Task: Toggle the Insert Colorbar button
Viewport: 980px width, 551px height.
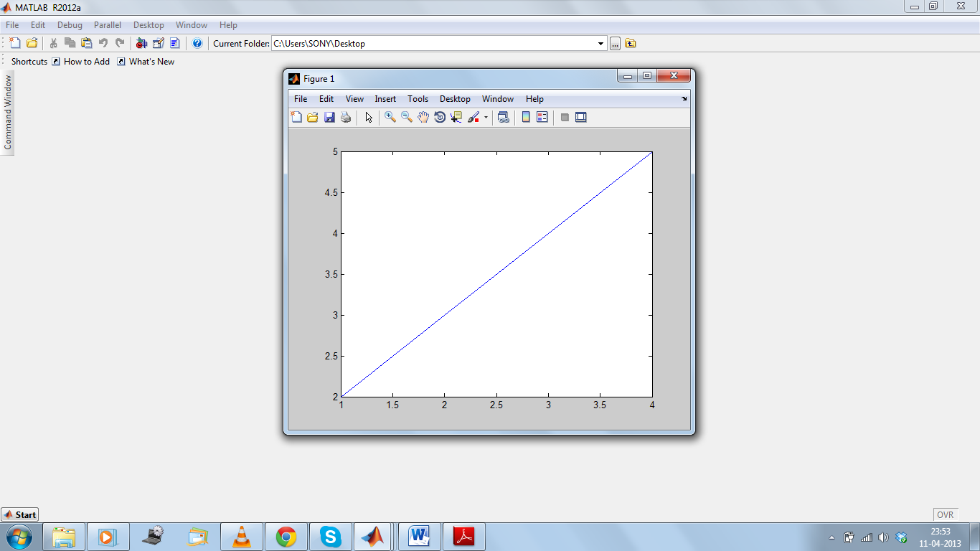Action: pos(526,117)
